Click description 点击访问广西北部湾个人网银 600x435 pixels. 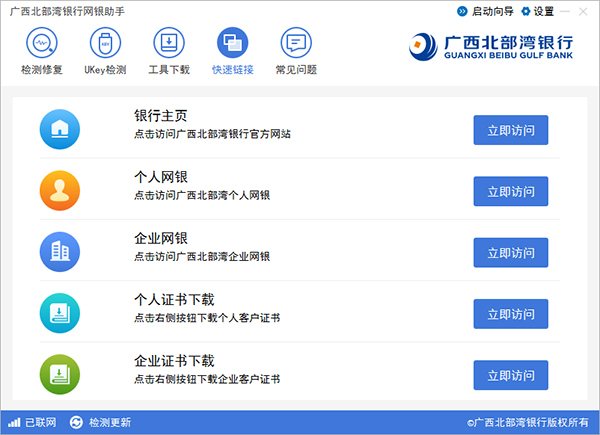pos(202,195)
